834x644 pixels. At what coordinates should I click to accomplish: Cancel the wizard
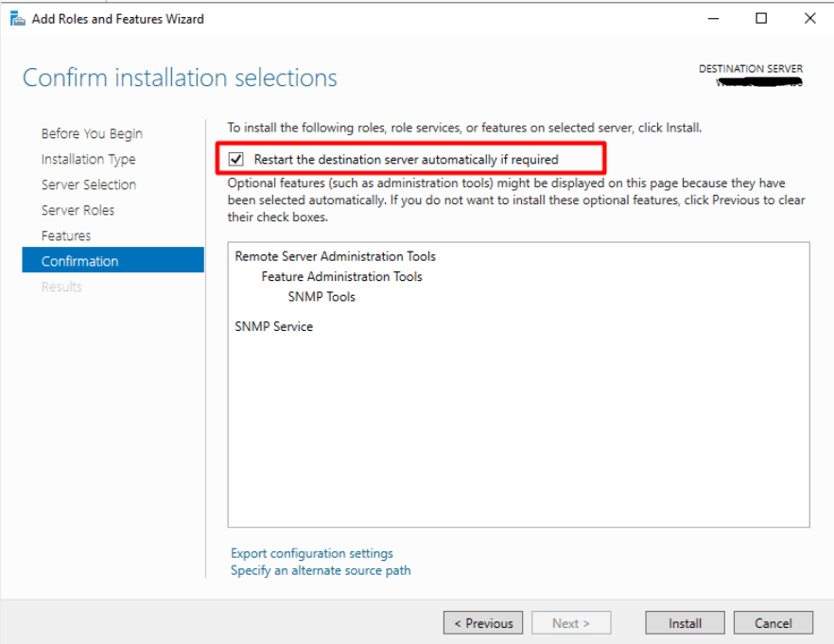click(773, 623)
